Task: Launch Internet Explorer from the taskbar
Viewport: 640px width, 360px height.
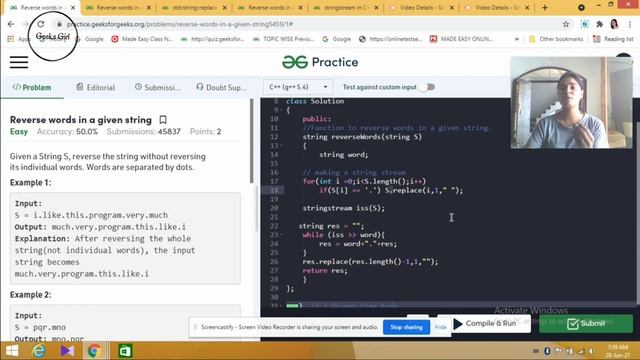Action: 39,351
